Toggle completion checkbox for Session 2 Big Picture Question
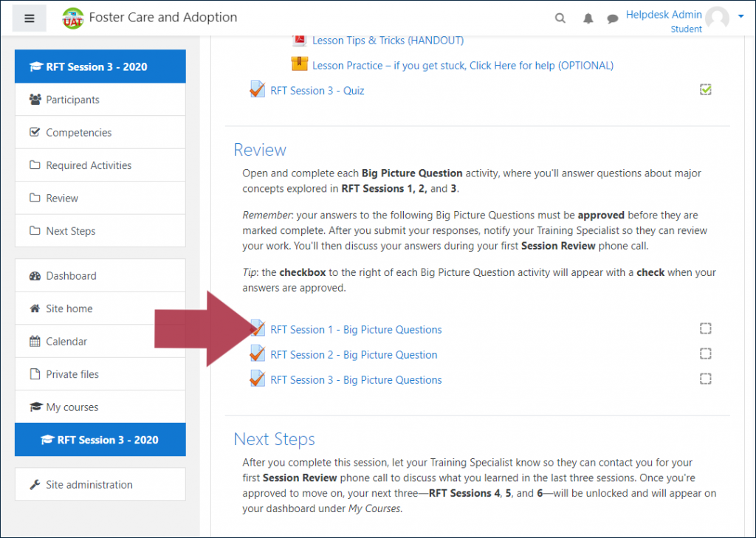Image resolution: width=756 pixels, height=538 pixels. [705, 354]
